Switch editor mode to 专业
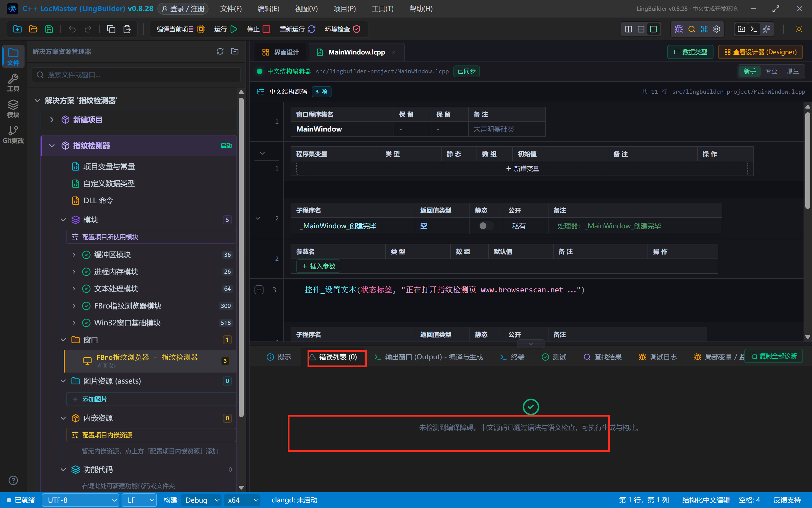Viewport: 812px width, 508px height. [771, 71]
